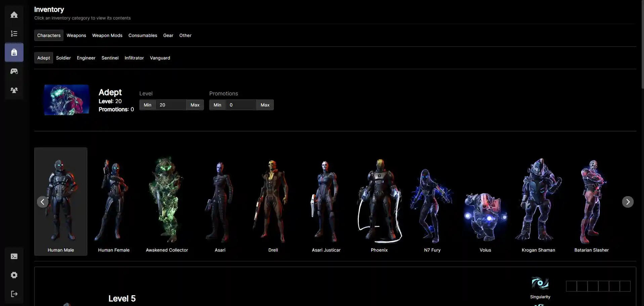The height and width of the screenshot is (306, 644).
Task: Select the Vanguard class filter
Action: pyautogui.click(x=160, y=58)
